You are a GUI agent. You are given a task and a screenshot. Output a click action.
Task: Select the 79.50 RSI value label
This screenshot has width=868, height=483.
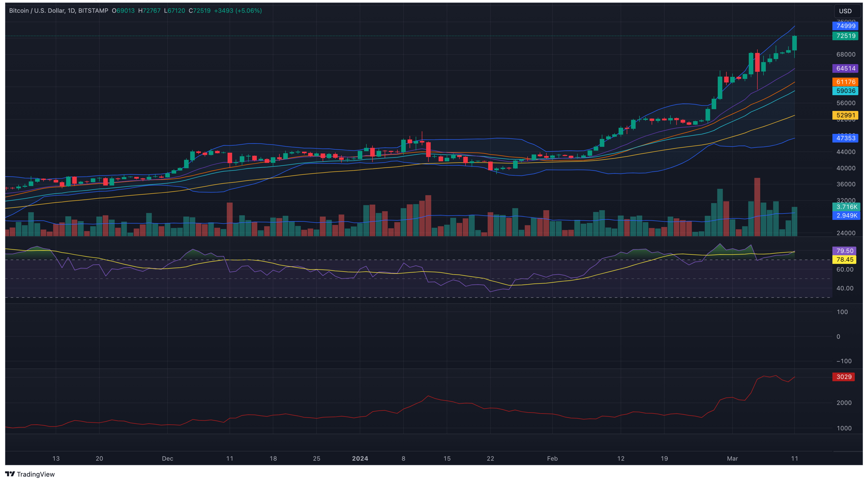844,251
